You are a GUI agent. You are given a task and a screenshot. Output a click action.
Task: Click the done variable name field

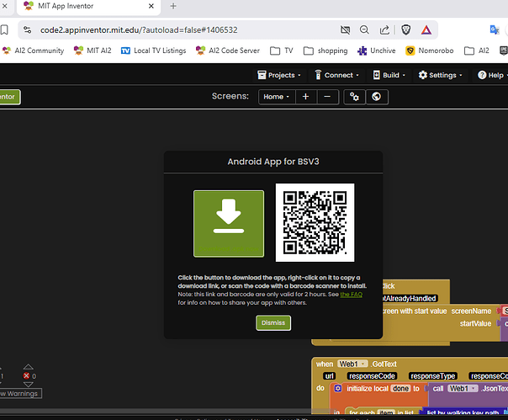[400, 388]
